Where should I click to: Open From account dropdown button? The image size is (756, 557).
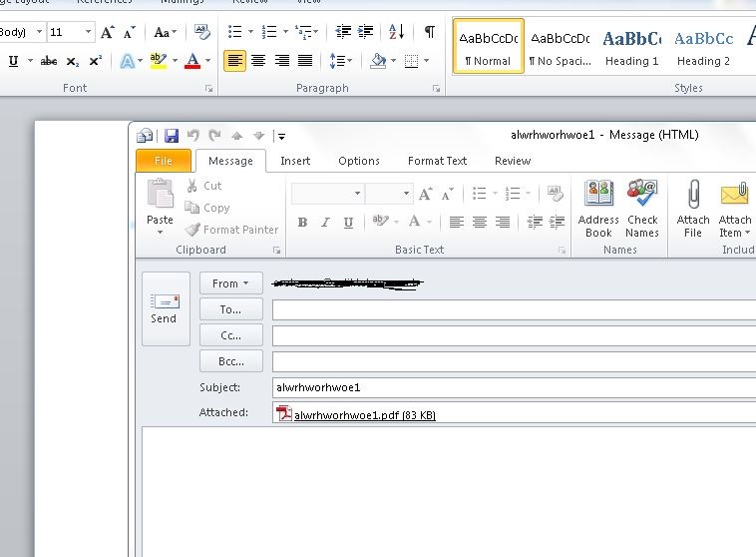pyautogui.click(x=231, y=283)
